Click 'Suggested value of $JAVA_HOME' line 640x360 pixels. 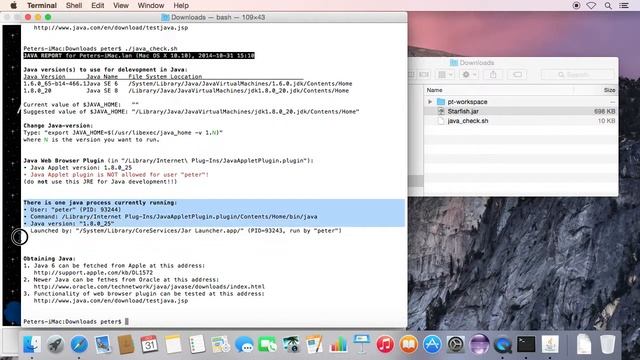[191, 111]
